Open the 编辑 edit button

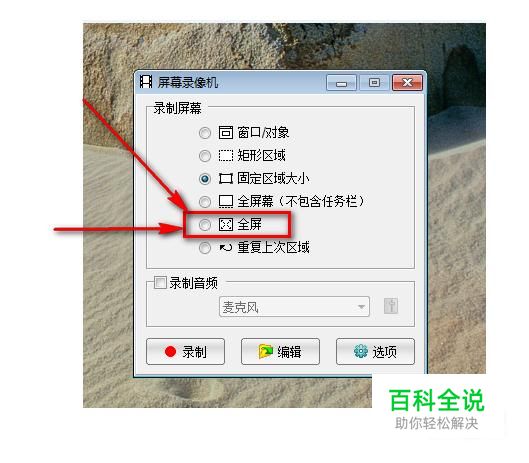pyautogui.click(x=280, y=352)
